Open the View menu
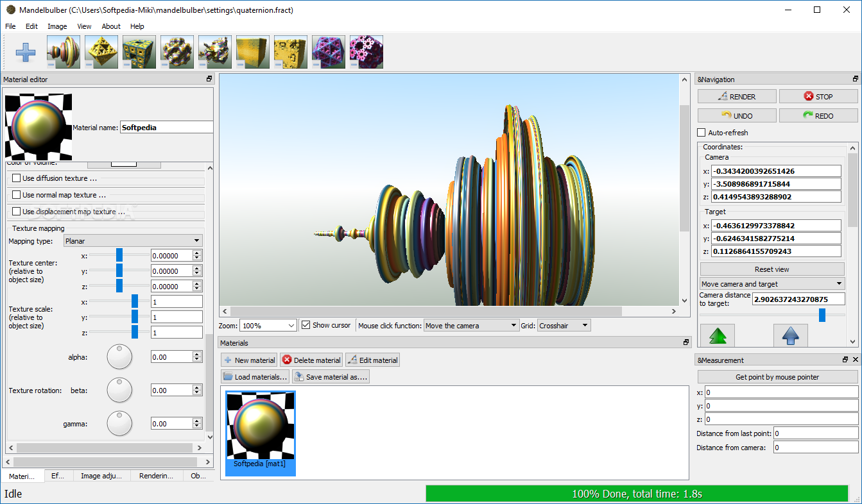Screen dimensions: 862x504 (84, 26)
